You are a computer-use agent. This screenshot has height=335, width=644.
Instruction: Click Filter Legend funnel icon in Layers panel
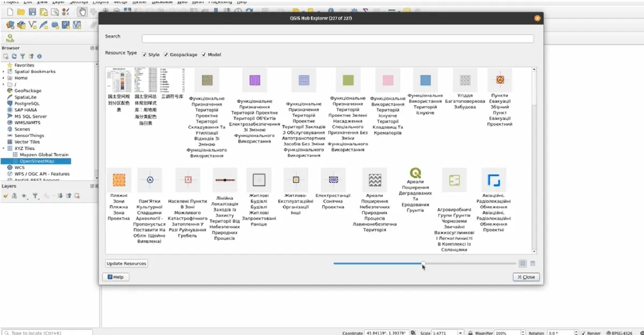(x=36, y=197)
